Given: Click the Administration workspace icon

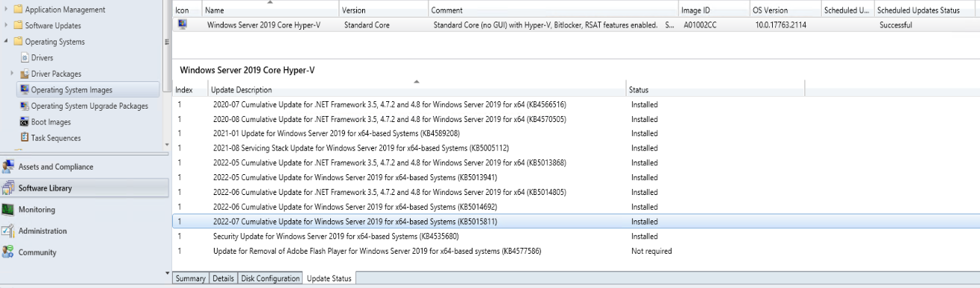Looking at the screenshot, I should point(8,231).
